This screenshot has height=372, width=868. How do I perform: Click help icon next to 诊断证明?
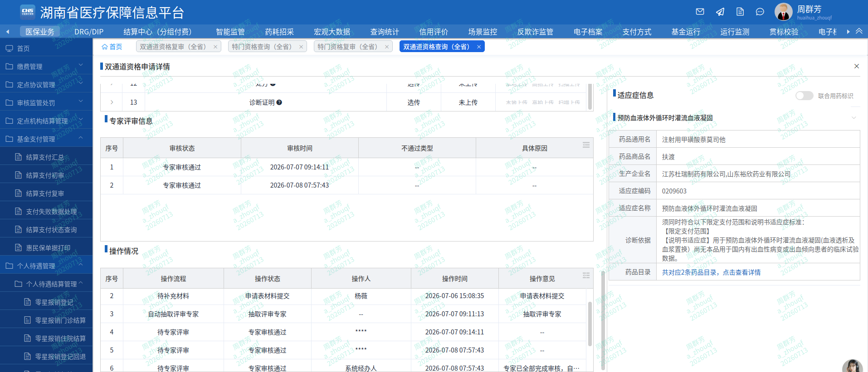pyautogui.click(x=279, y=102)
